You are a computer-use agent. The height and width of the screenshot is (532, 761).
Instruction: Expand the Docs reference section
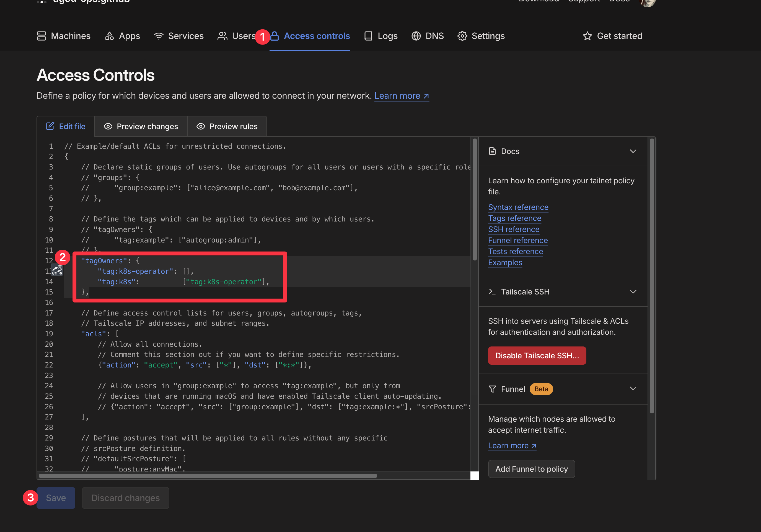click(x=634, y=151)
